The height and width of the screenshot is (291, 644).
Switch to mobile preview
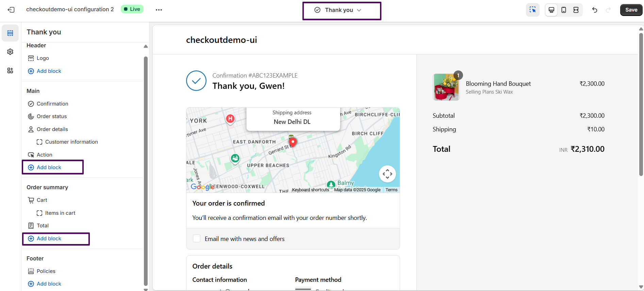(564, 10)
